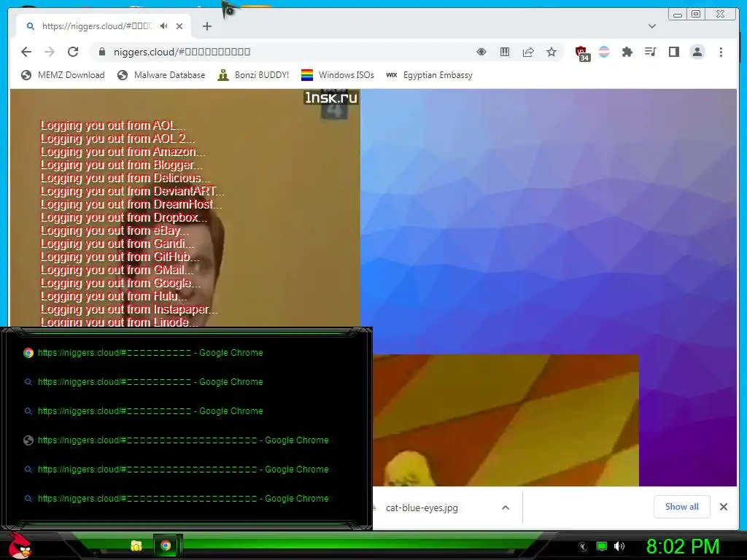
Task: Click the 8:02 PM clock
Action: pyautogui.click(x=683, y=546)
